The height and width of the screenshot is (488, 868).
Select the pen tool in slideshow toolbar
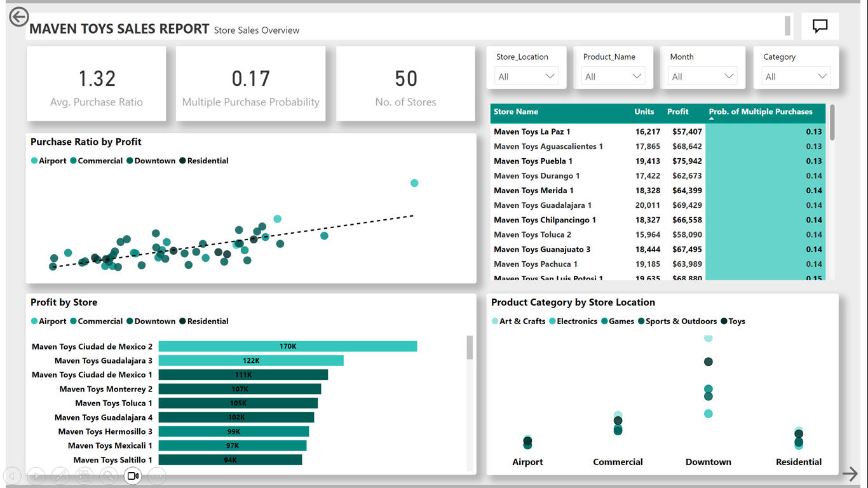click(60, 475)
